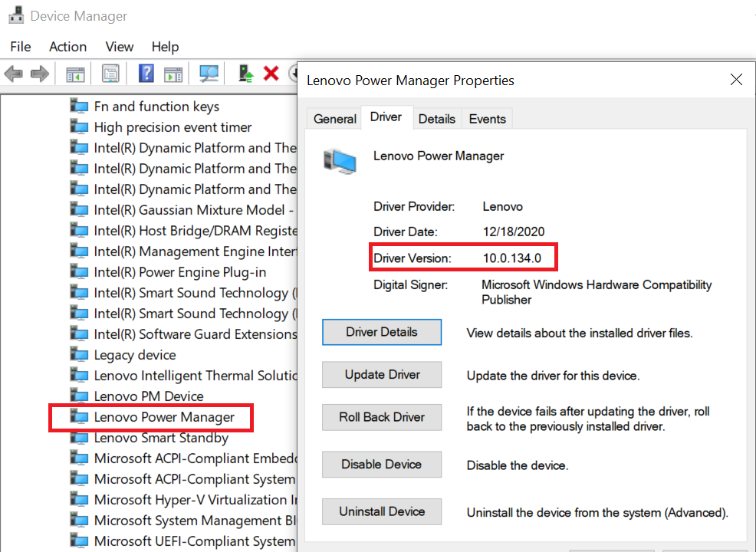Select the Driver tab

coord(386,117)
